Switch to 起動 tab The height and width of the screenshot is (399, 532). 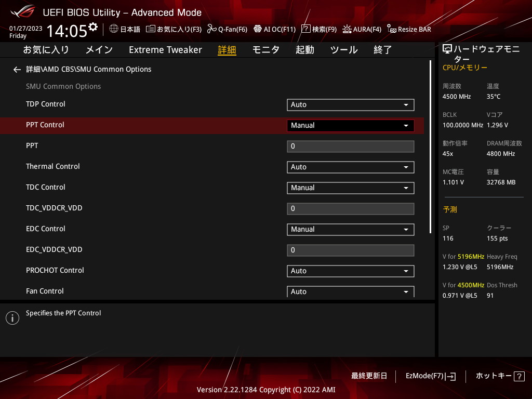point(304,50)
